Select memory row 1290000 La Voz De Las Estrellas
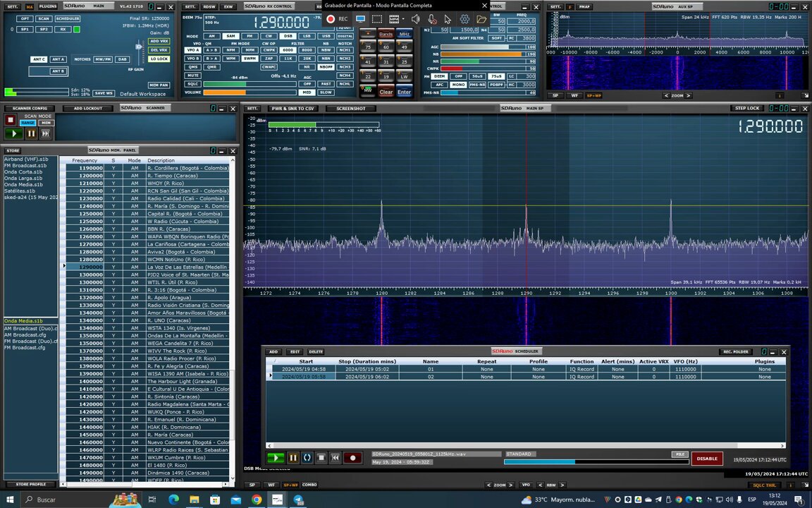 click(147, 267)
